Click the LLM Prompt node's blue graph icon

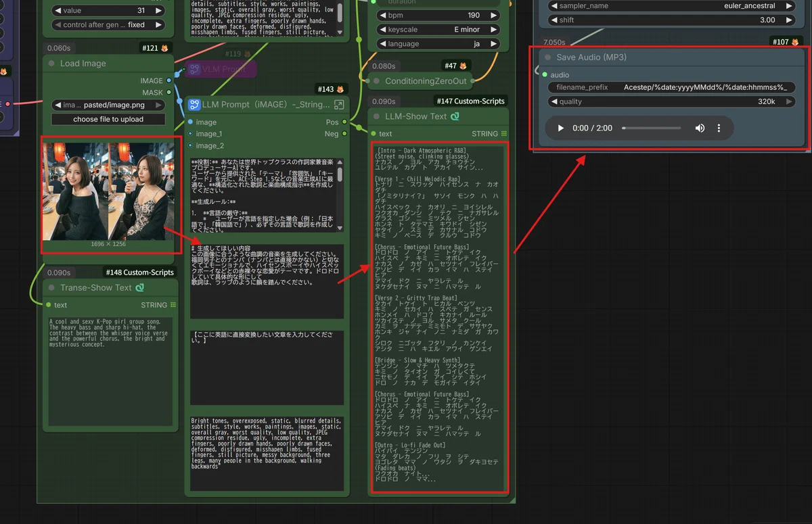194,105
